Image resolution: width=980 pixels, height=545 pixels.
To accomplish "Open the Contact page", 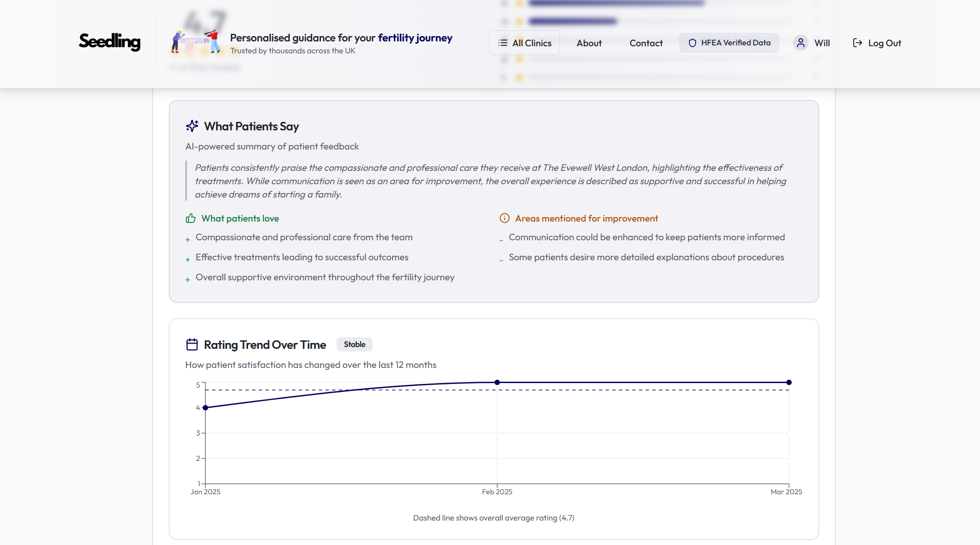I will (x=646, y=43).
